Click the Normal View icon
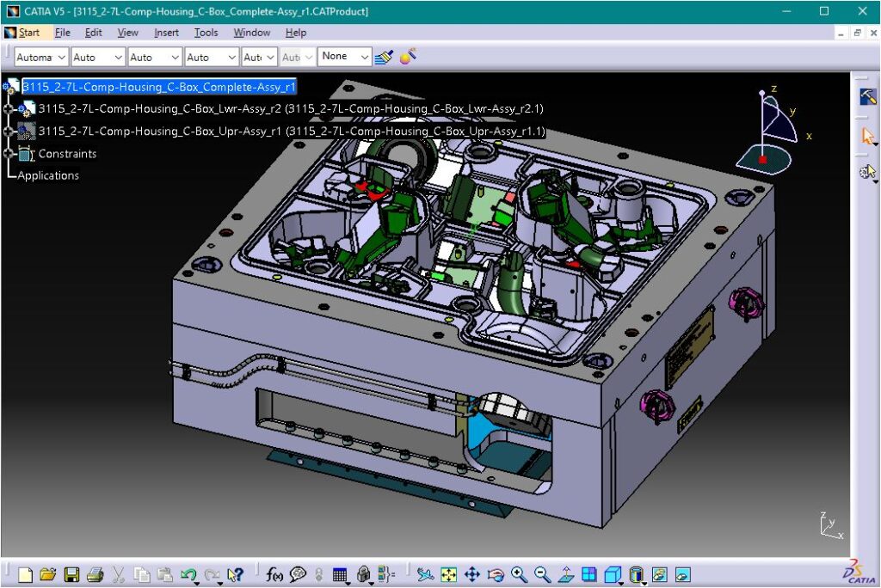 pos(566,574)
